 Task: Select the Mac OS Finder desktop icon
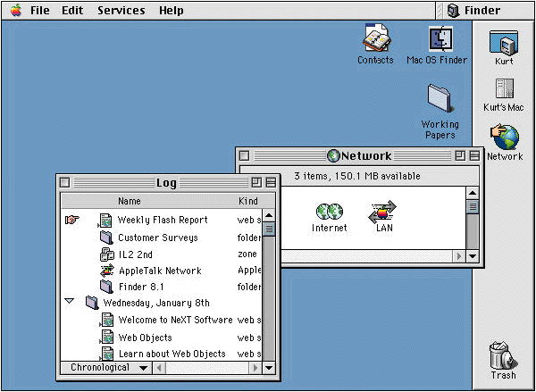[441, 38]
